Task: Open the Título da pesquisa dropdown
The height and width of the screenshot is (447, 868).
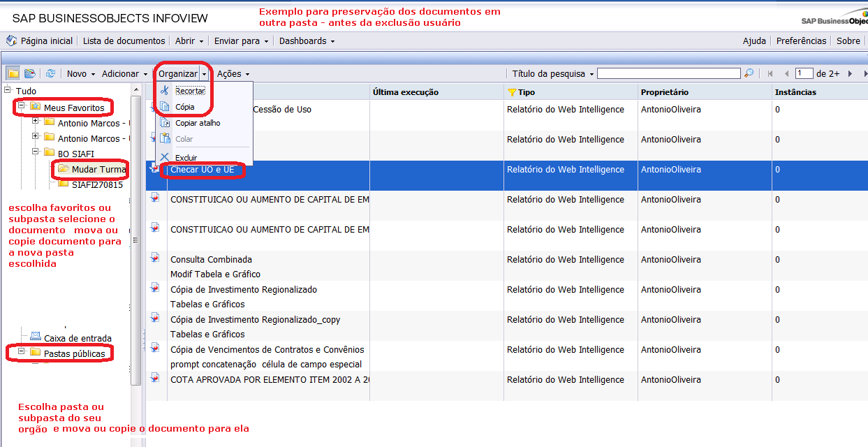Action: 553,73
